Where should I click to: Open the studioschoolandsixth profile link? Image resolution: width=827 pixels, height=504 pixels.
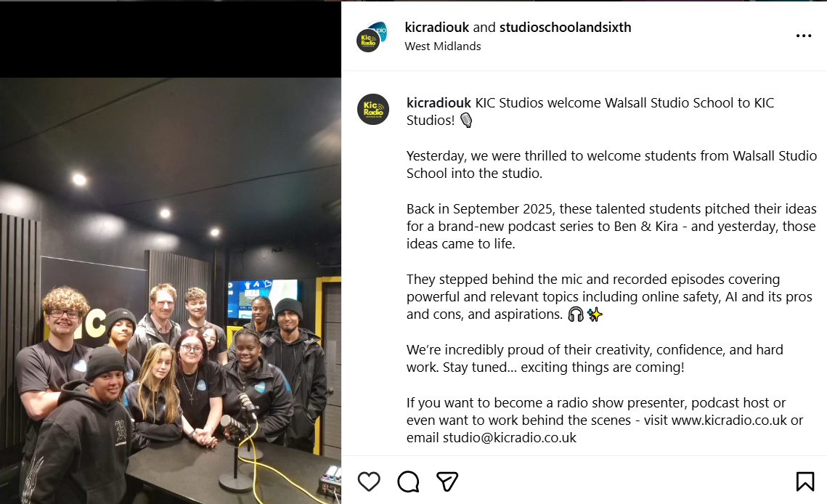point(565,27)
